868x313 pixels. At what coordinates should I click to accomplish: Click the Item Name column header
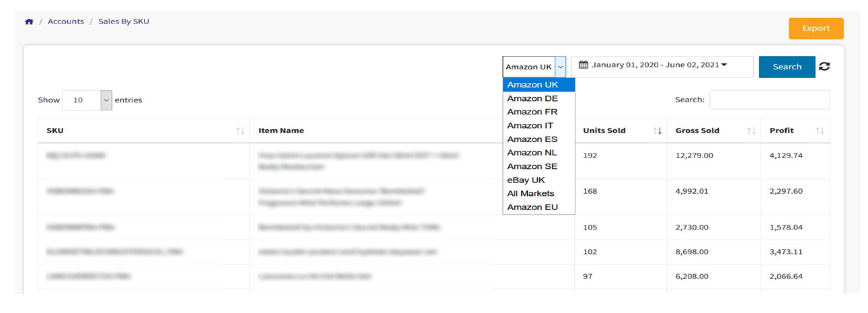[412, 131]
